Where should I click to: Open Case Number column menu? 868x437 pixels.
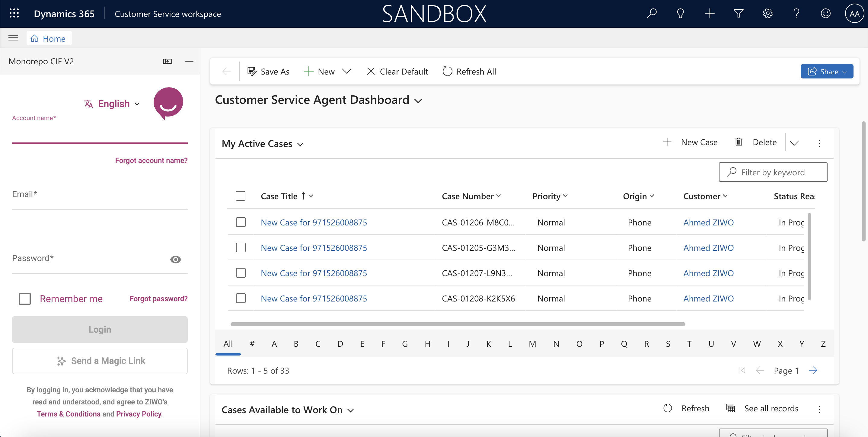tap(471, 196)
